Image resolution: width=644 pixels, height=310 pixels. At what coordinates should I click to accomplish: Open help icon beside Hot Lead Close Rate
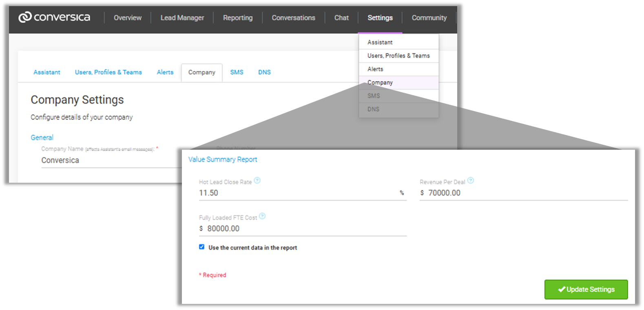pos(257,180)
